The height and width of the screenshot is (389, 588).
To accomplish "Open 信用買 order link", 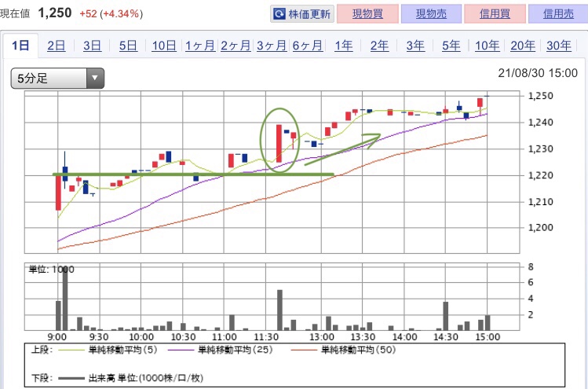I will pyautogui.click(x=495, y=14).
